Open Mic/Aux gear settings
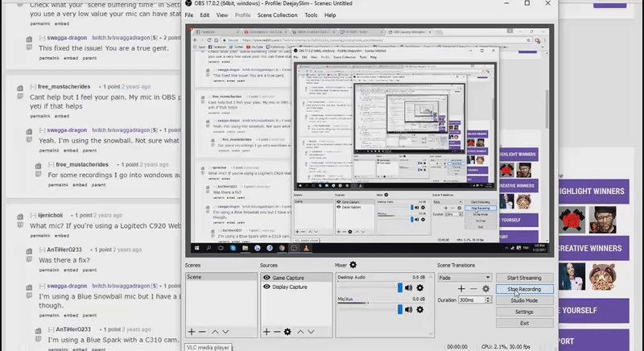 419,309
